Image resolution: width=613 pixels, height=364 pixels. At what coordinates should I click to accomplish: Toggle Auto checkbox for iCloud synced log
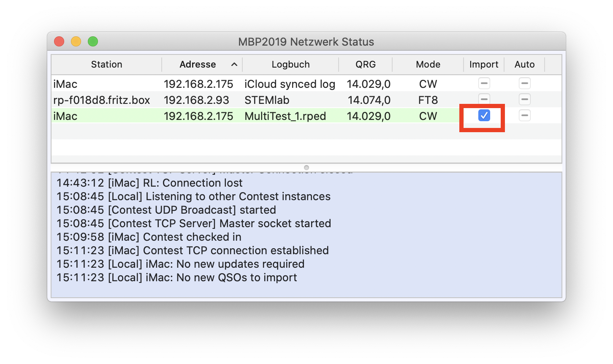pos(524,84)
